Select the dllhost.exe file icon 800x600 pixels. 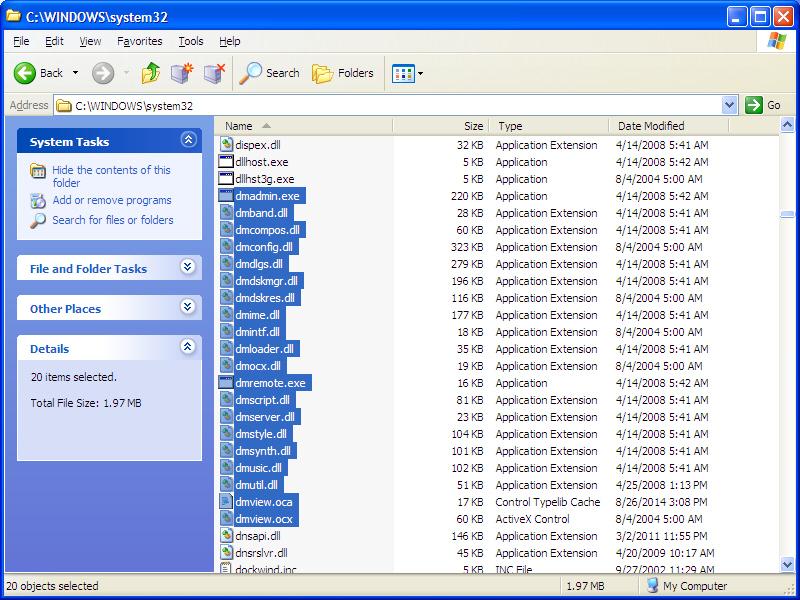(x=226, y=162)
